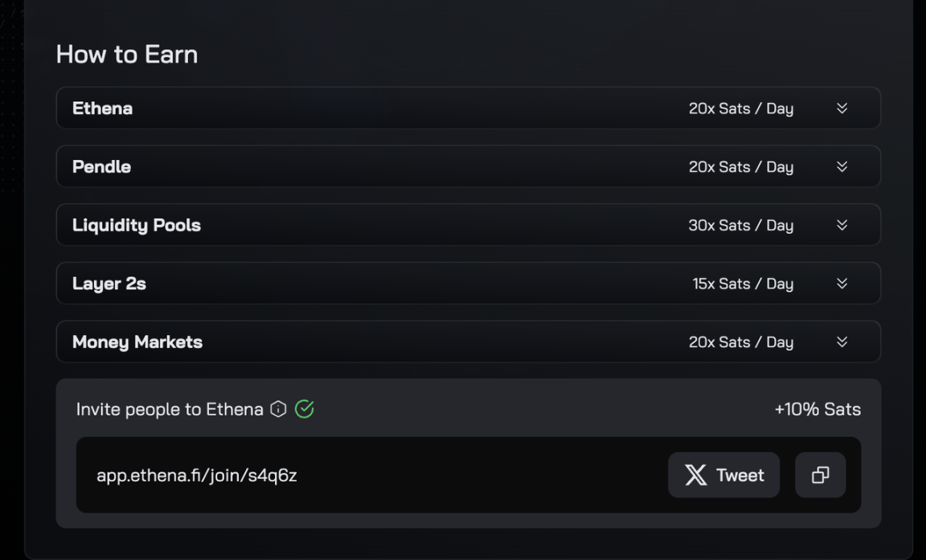Viewport: 926px width, 560px height.
Task: Open the Layer 2s section label
Action: [x=109, y=284]
